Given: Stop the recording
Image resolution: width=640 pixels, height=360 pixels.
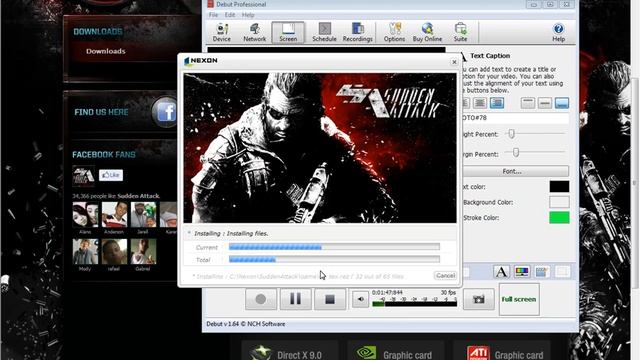Looking at the screenshot, I should tap(329, 299).
